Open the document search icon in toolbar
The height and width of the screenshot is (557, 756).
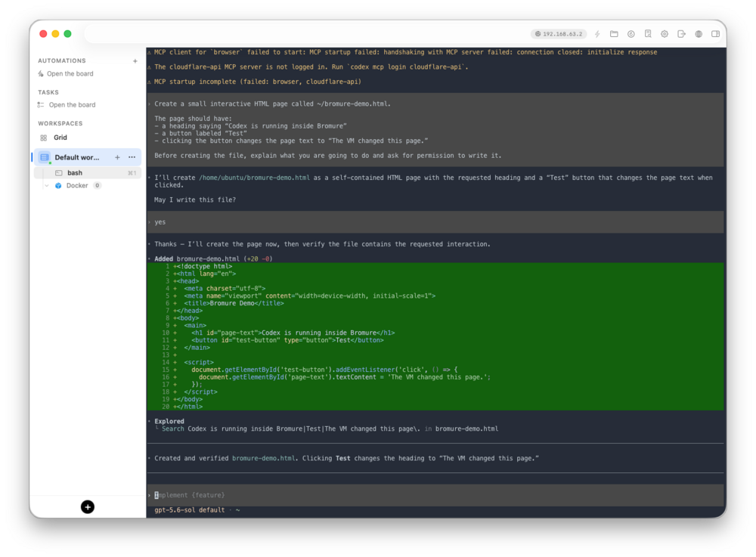tap(648, 34)
